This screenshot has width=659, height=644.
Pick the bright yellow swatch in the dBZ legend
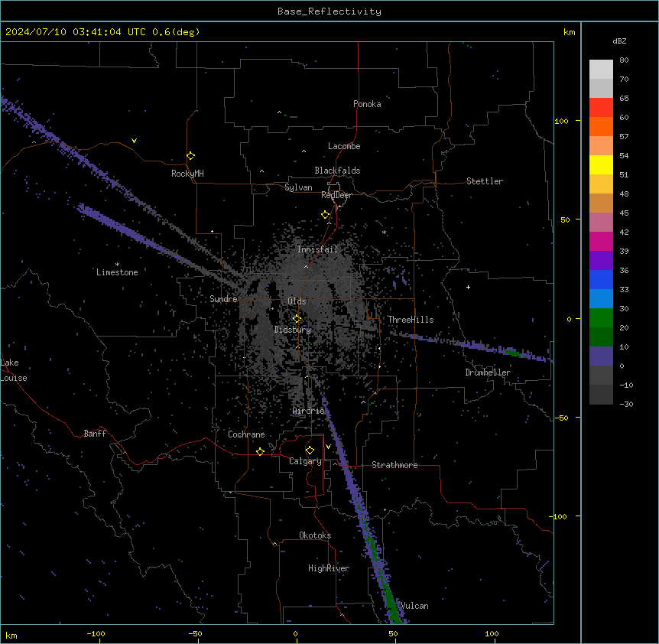coord(601,164)
